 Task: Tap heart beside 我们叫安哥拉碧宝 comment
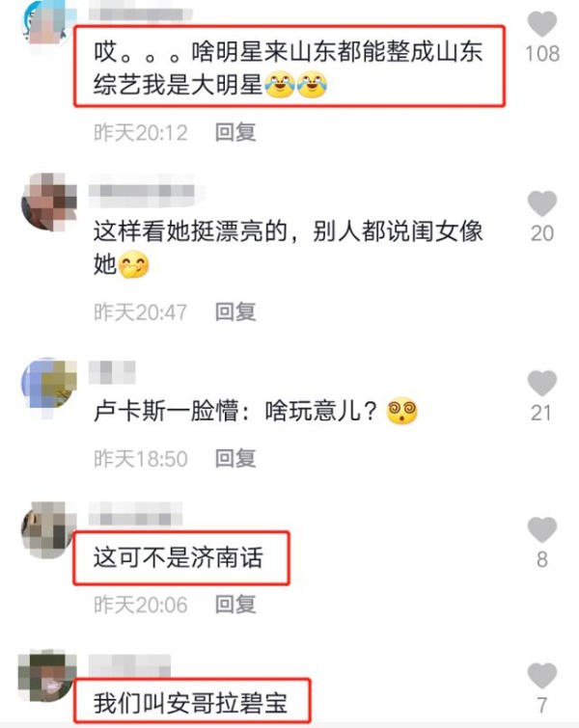click(x=541, y=676)
